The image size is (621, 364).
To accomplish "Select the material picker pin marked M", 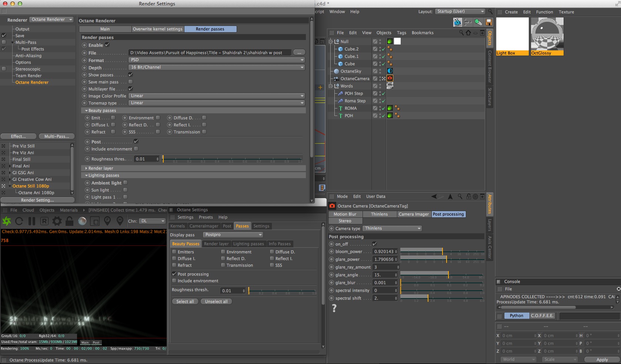I will click(x=120, y=221).
